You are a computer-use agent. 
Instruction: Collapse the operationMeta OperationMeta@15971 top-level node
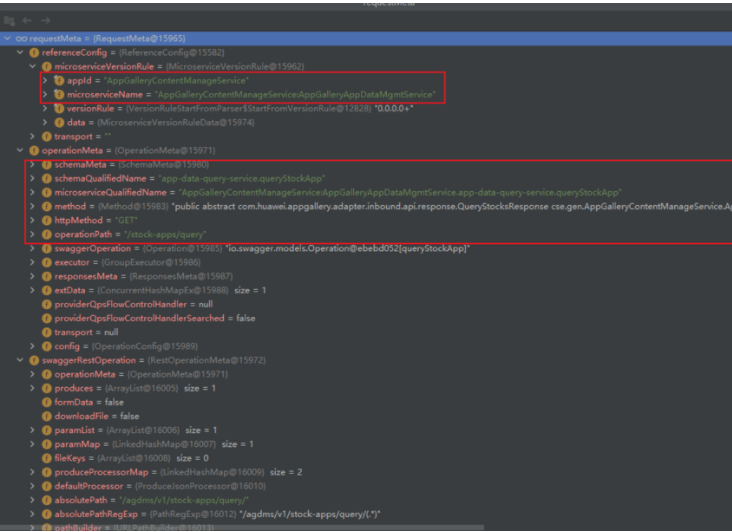click(20, 150)
